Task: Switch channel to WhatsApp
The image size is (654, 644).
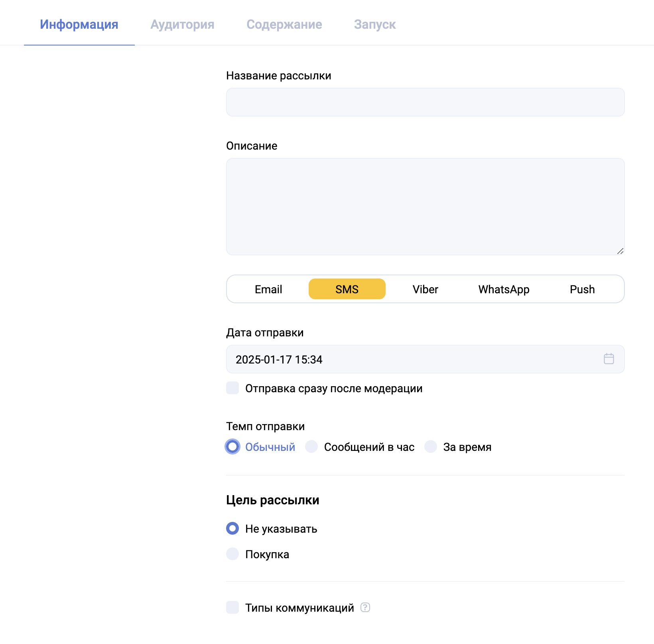Action: click(x=504, y=289)
